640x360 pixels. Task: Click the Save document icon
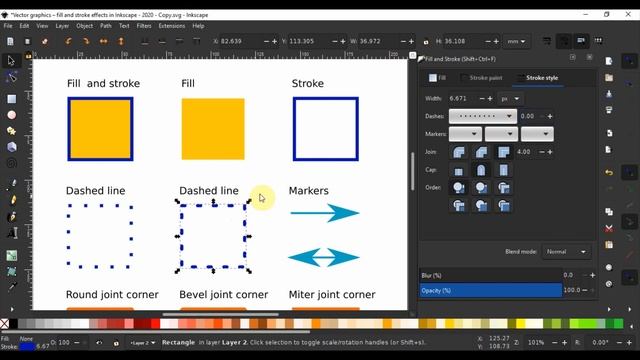[609, 94]
